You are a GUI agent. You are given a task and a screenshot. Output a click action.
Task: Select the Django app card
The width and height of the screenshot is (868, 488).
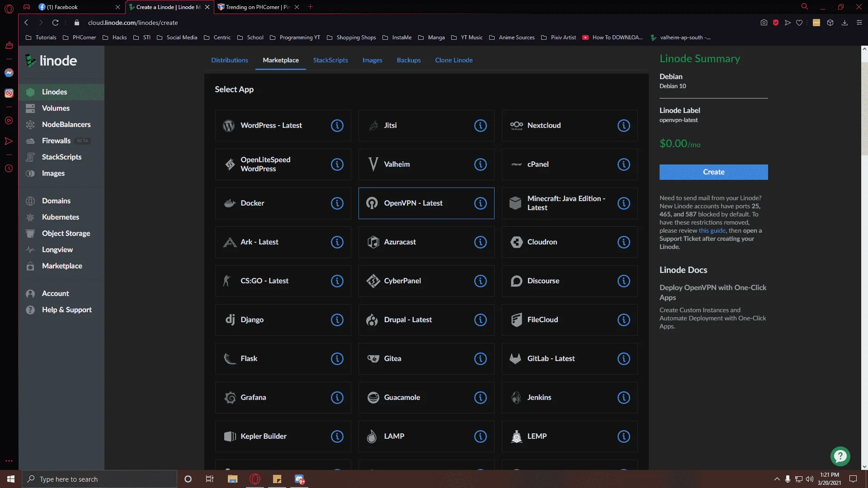point(283,320)
